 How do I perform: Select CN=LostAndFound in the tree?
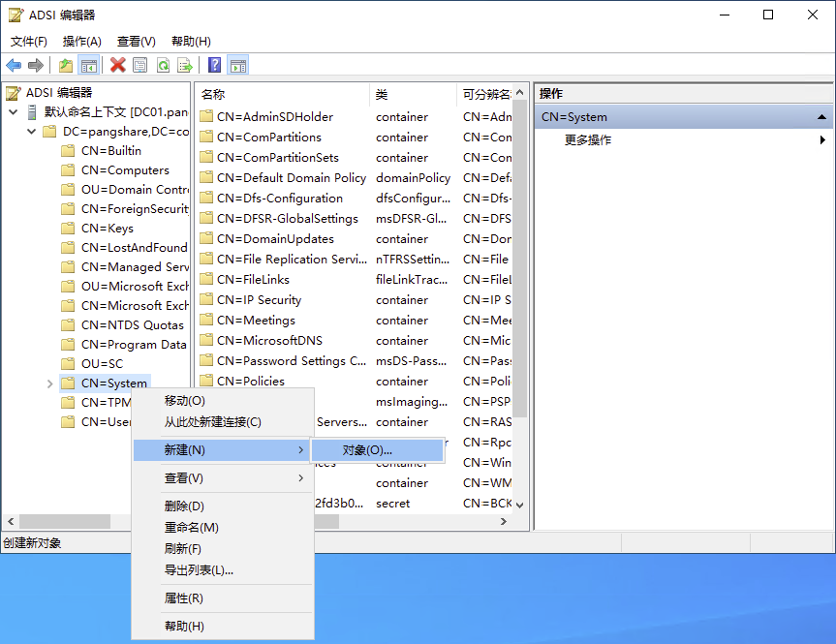pyautogui.click(x=135, y=247)
